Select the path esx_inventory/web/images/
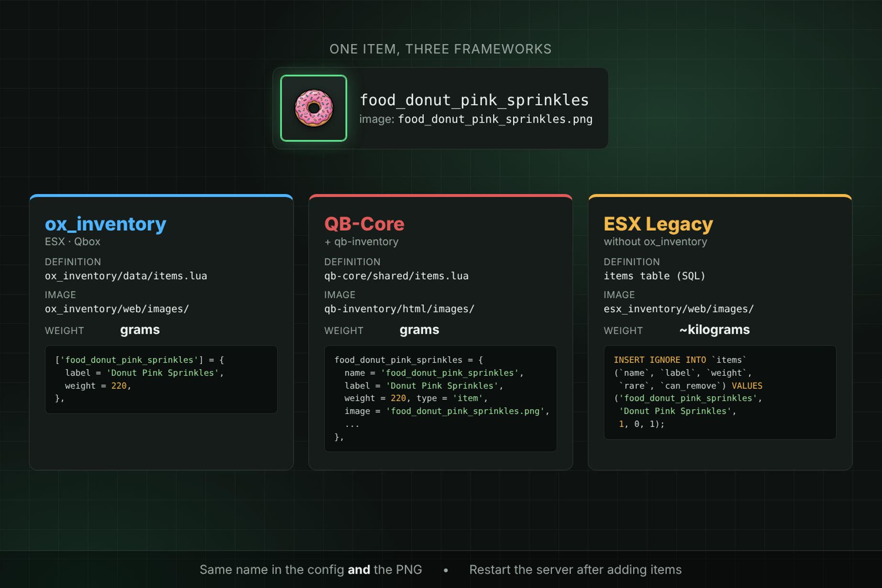The height and width of the screenshot is (588, 882). point(679,309)
